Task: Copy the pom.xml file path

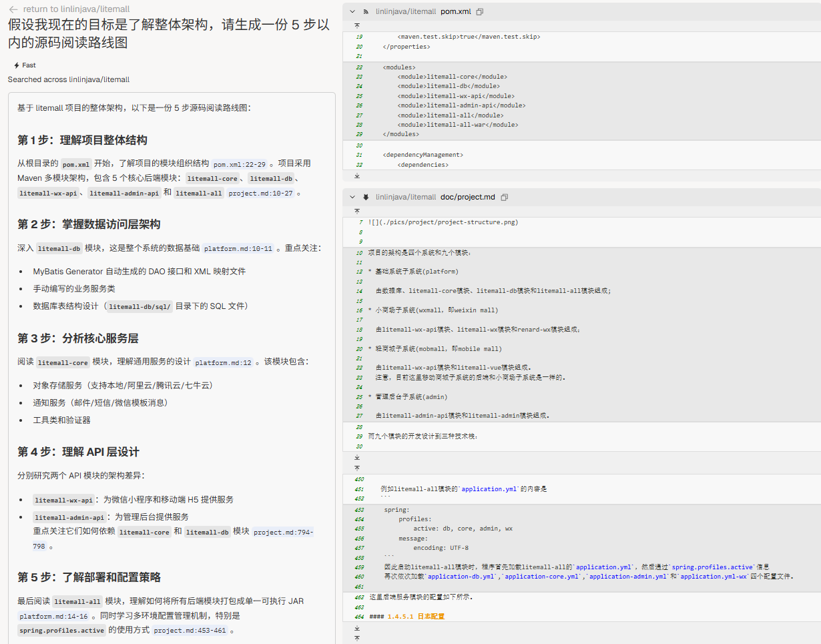Action: click(480, 12)
